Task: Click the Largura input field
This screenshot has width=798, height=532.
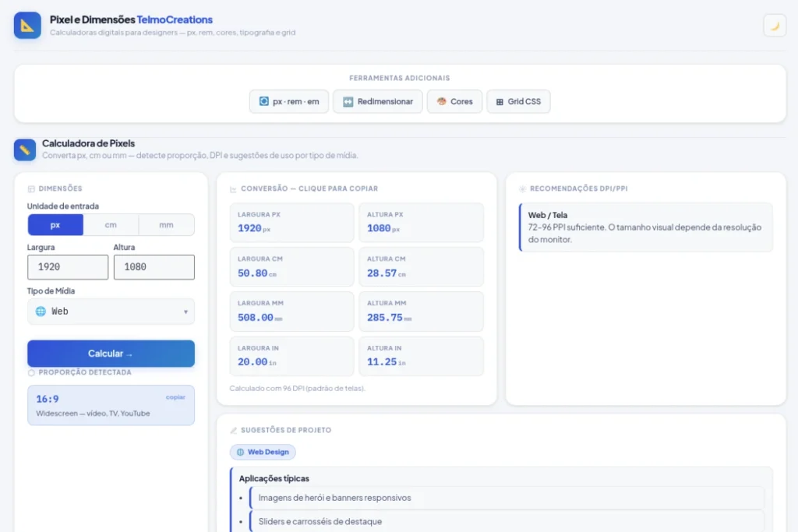Action: coord(68,267)
